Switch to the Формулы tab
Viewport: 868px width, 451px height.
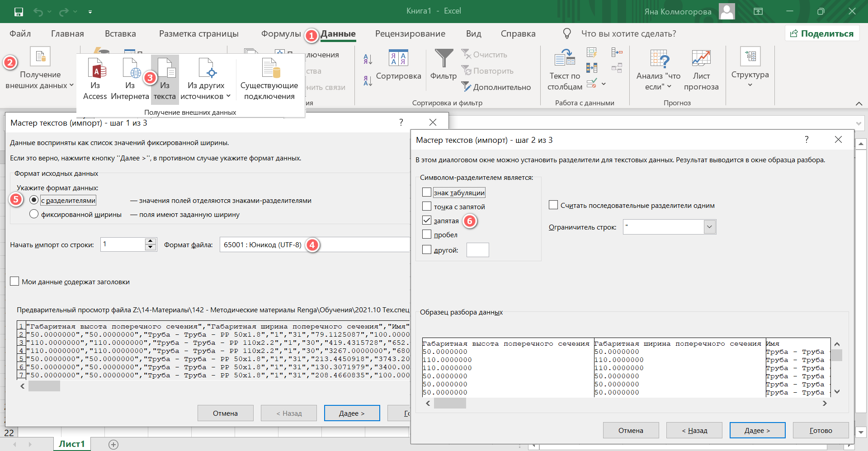(x=281, y=33)
